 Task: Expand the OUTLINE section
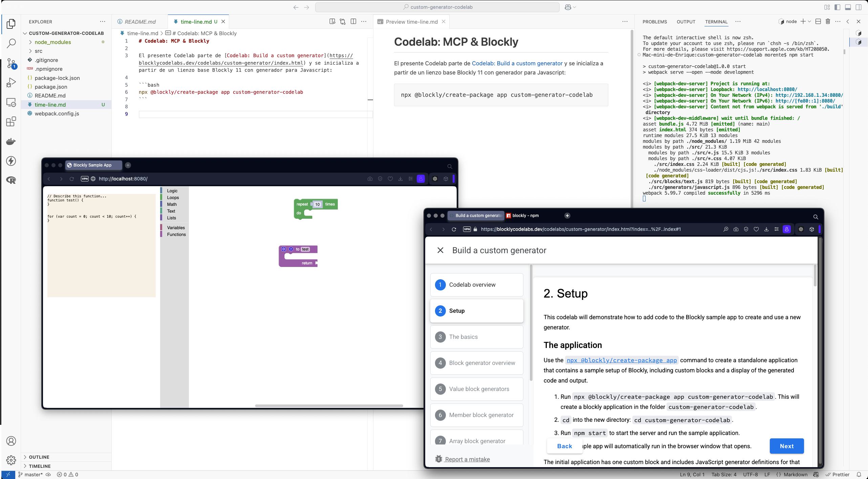pos(25,457)
